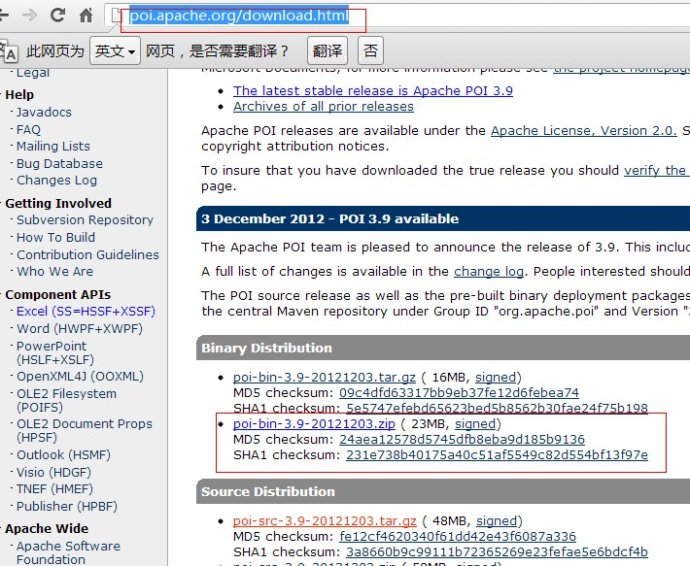The width and height of the screenshot is (690, 566).
Task: Open Bug Database link
Action: tap(59, 163)
